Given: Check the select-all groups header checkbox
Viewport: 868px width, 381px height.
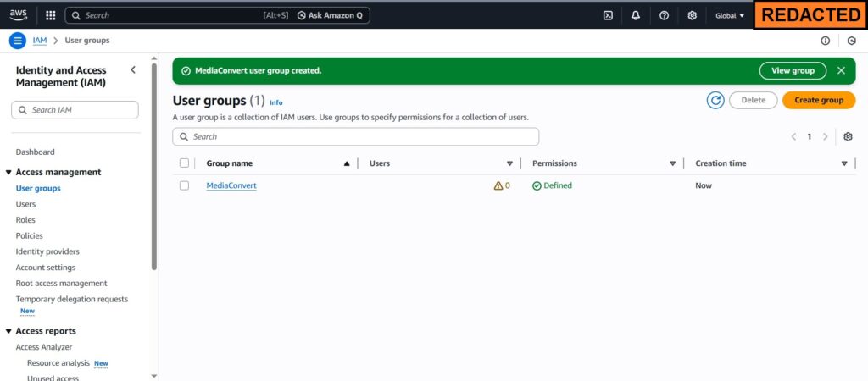Looking at the screenshot, I should 184,163.
